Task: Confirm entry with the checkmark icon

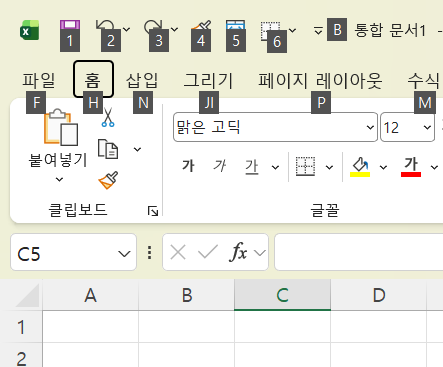Action: pyautogui.click(x=208, y=252)
